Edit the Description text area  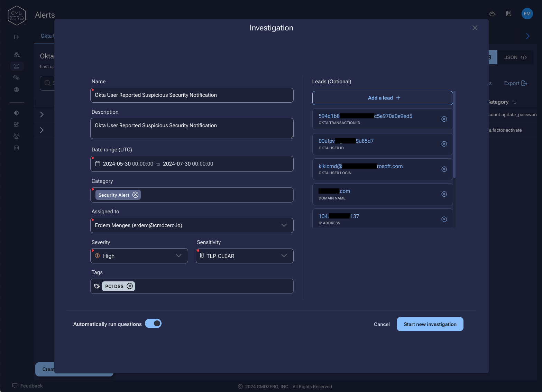click(x=192, y=129)
